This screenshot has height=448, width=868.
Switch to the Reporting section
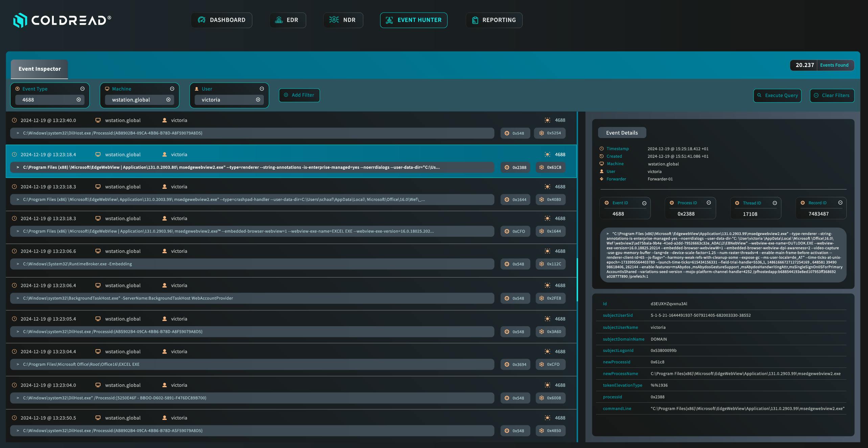pyautogui.click(x=494, y=20)
